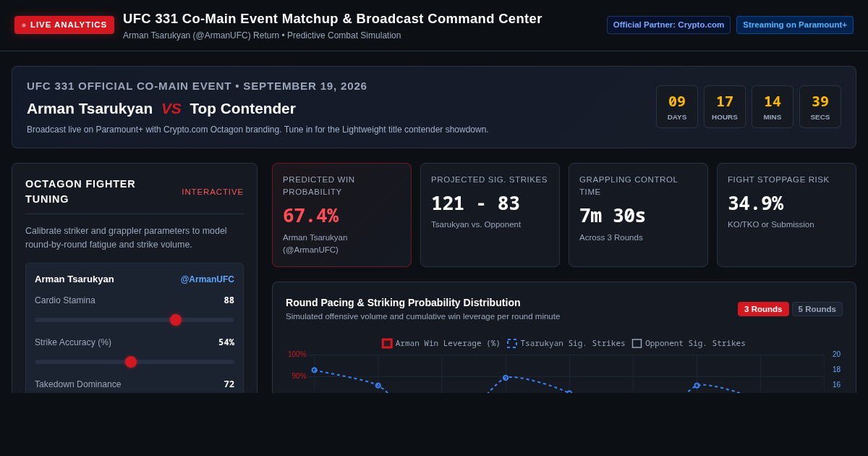868x456 pixels.
Task: Open the Official Partner: Crypto.com badge
Action: [x=668, y=25]
